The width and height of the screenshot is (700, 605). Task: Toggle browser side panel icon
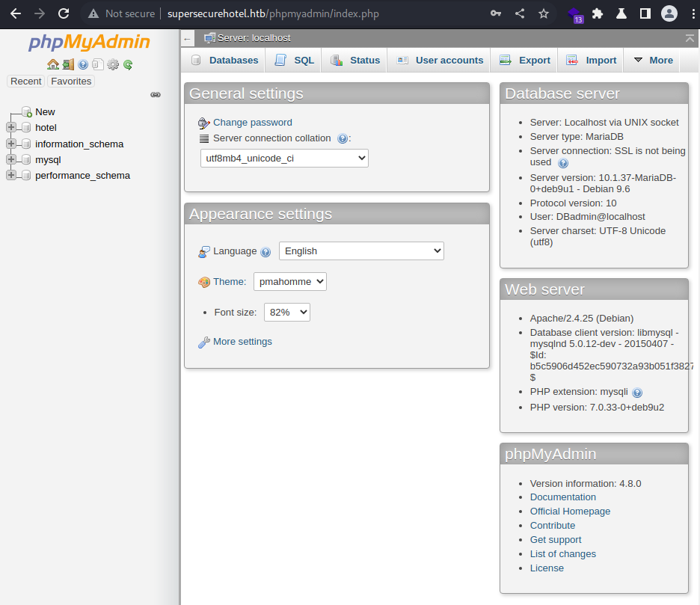point(645,14)
